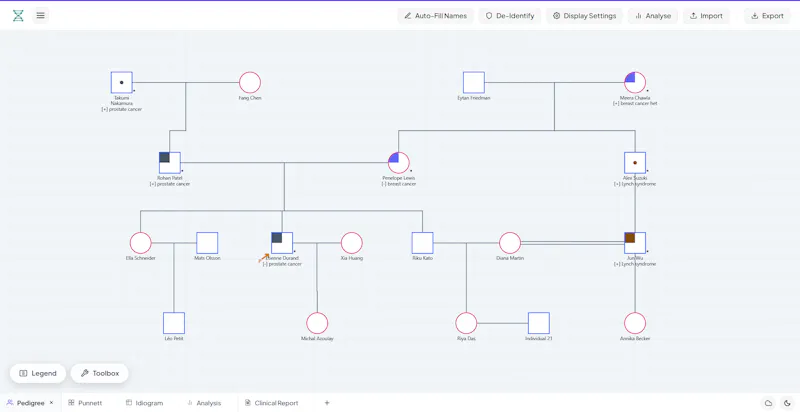Screen dimensions: 800x412
Task: Click the hourglass app logo
Action: tap(18, 15)
